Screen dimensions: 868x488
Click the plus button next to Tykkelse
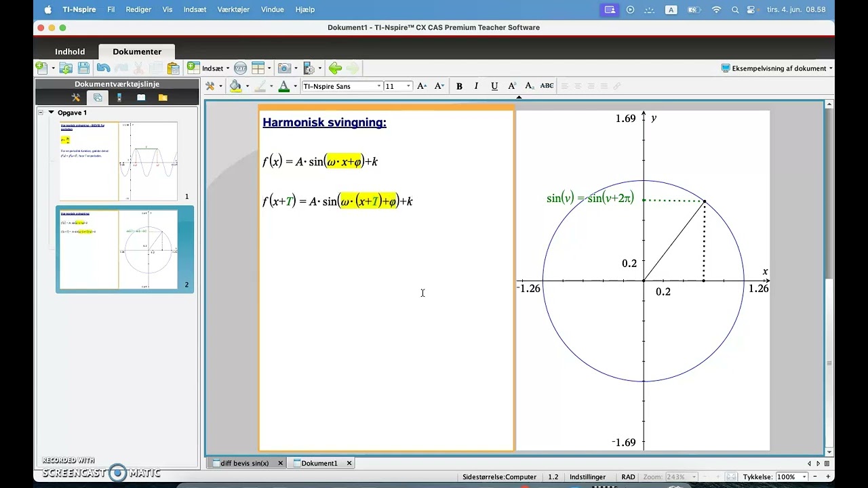point(828,477)
